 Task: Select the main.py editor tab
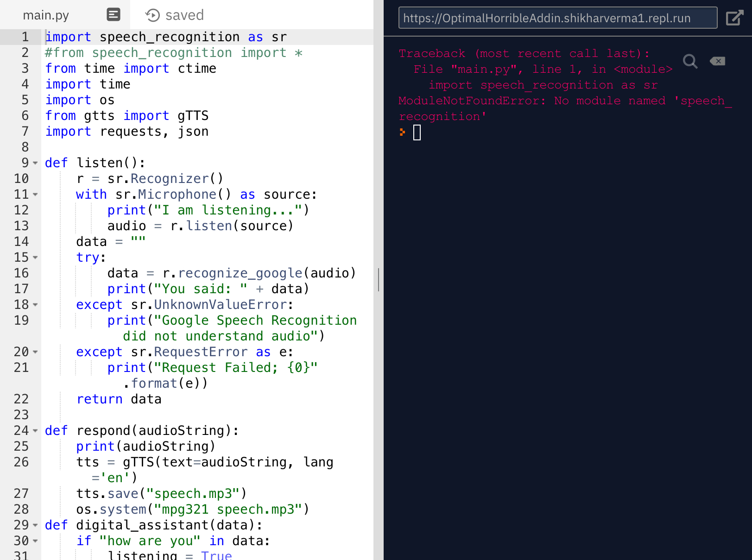coord(45,14)
